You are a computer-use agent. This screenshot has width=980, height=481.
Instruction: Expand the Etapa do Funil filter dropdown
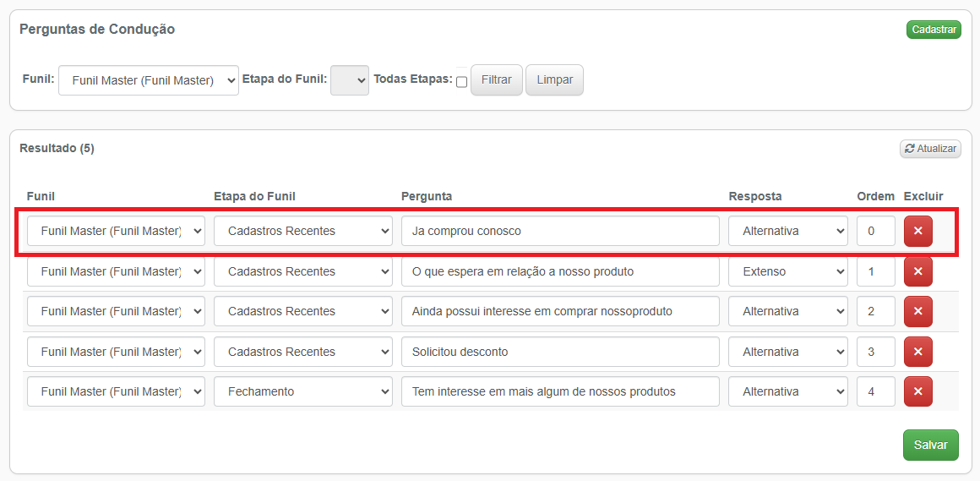point(350,80)
